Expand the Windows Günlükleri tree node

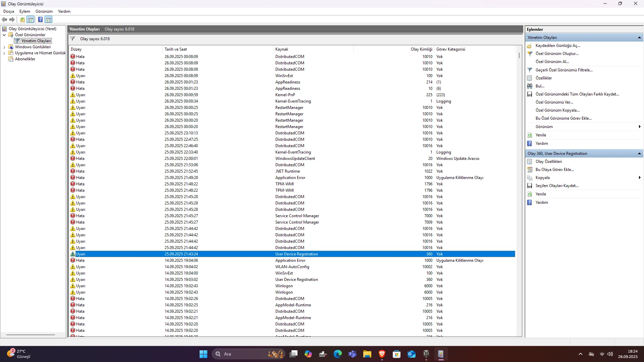point(4,47)
